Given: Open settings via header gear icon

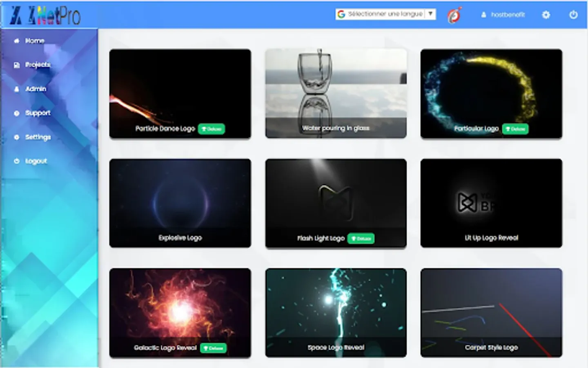Looking at the screenshot, I should point(546,15).
